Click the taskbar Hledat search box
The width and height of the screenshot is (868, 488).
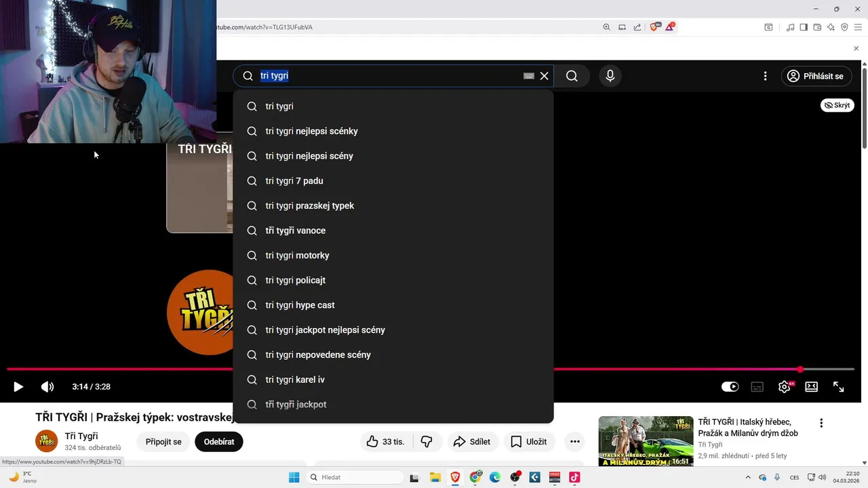355,478
